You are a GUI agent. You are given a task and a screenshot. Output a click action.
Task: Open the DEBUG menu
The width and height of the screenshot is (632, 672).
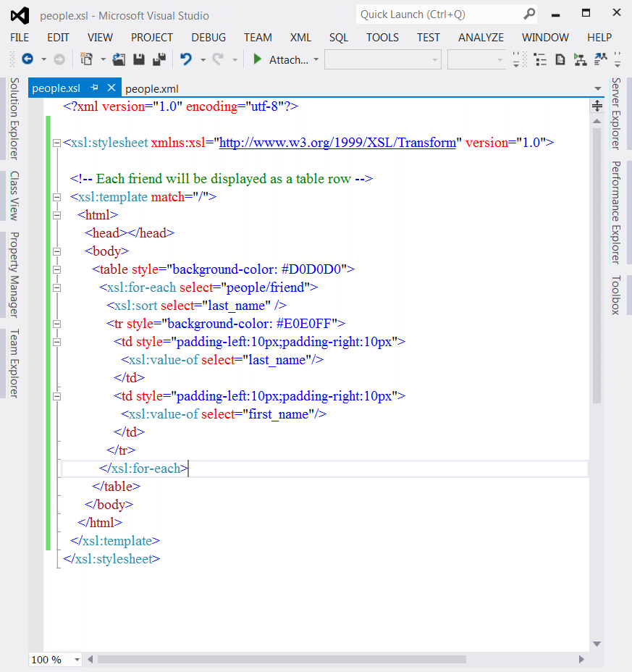pyautogui.click(x=208, y=38)
